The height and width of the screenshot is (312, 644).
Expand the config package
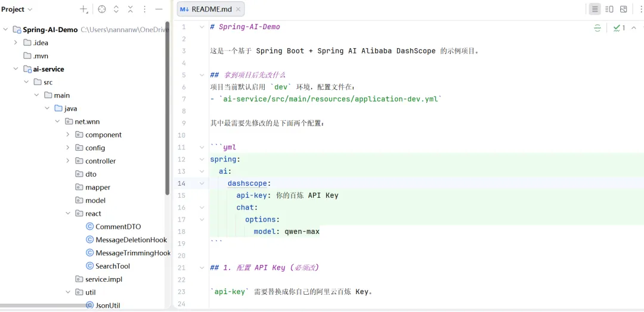(68, 148)
